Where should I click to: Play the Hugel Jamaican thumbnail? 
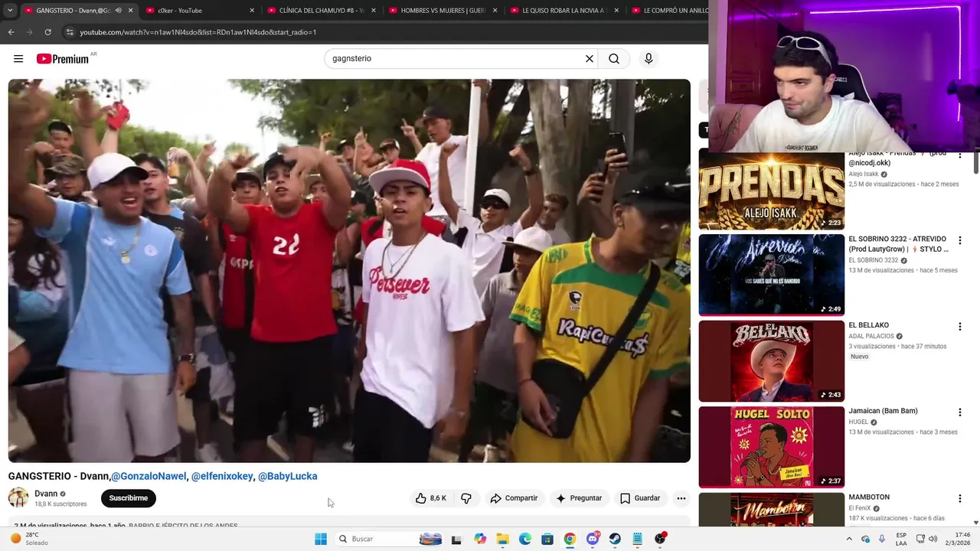(771, 447)
